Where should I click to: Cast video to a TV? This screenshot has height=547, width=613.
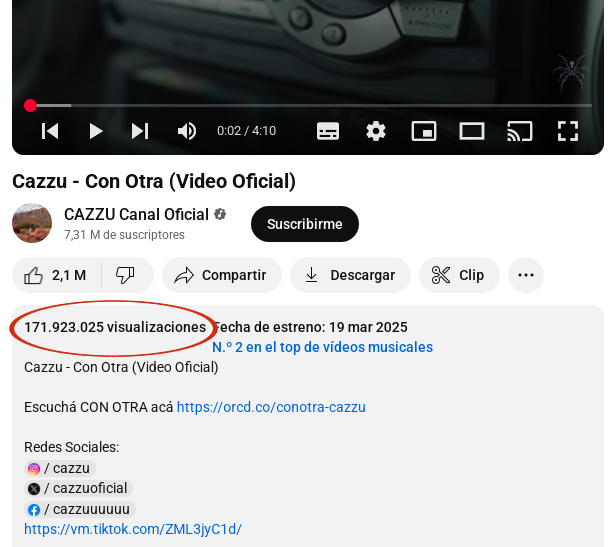pos(520,131)
